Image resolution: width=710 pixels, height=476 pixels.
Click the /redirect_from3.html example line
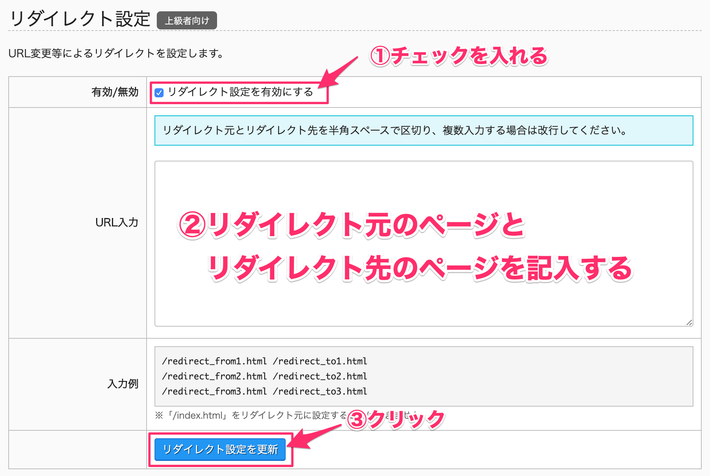[x=264, y=391]
